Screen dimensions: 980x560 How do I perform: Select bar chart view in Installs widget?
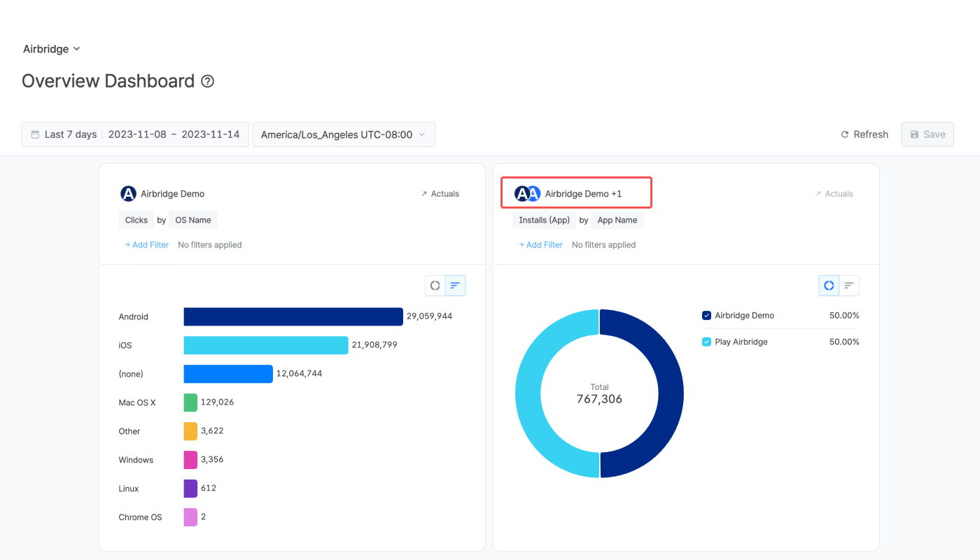click(849, 286)
